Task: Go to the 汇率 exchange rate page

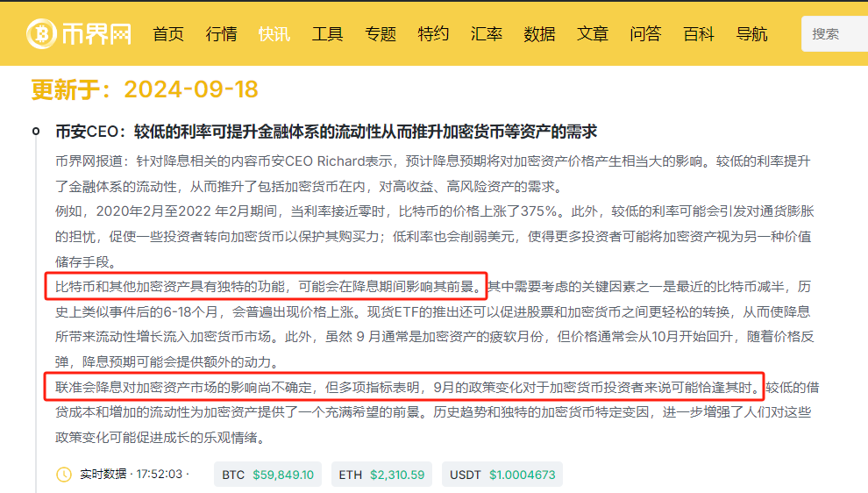Action: (487, 34)
